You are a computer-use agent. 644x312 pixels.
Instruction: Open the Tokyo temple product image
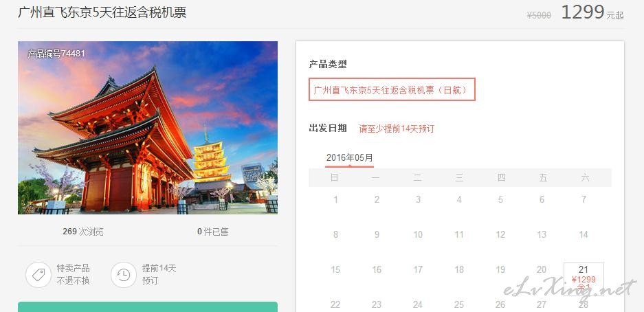[x=148, y=128]
